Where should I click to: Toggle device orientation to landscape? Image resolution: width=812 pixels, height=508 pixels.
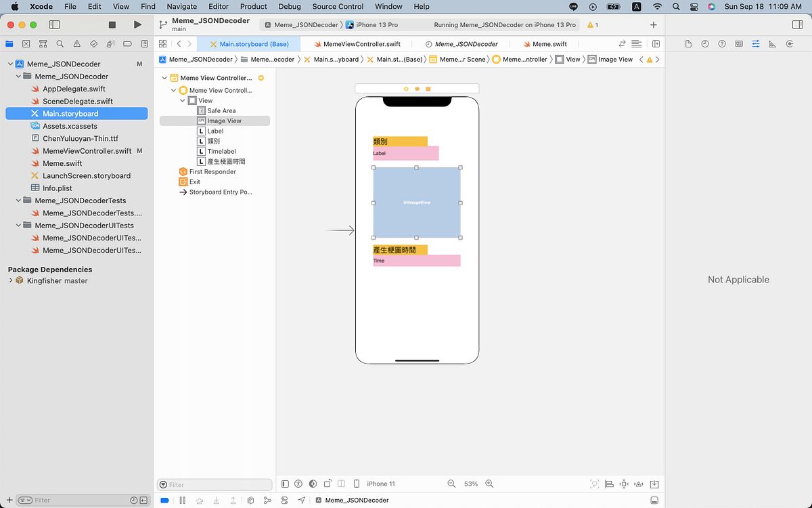(327, 484)
